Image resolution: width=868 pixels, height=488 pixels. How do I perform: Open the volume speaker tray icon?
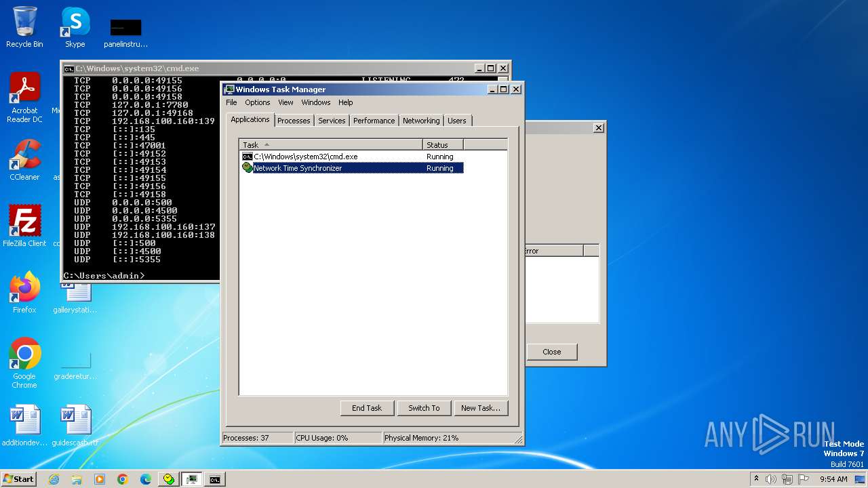[771, 479]
